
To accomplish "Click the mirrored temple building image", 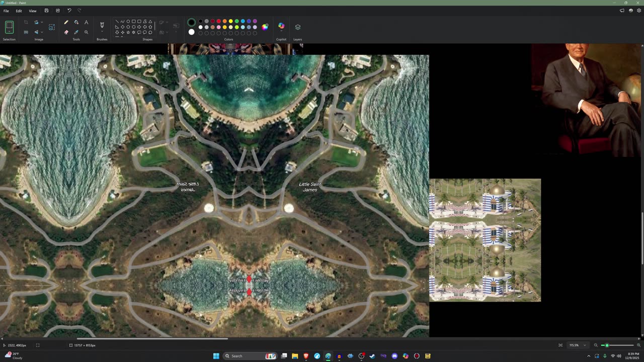I will click(x=485, y=240).
